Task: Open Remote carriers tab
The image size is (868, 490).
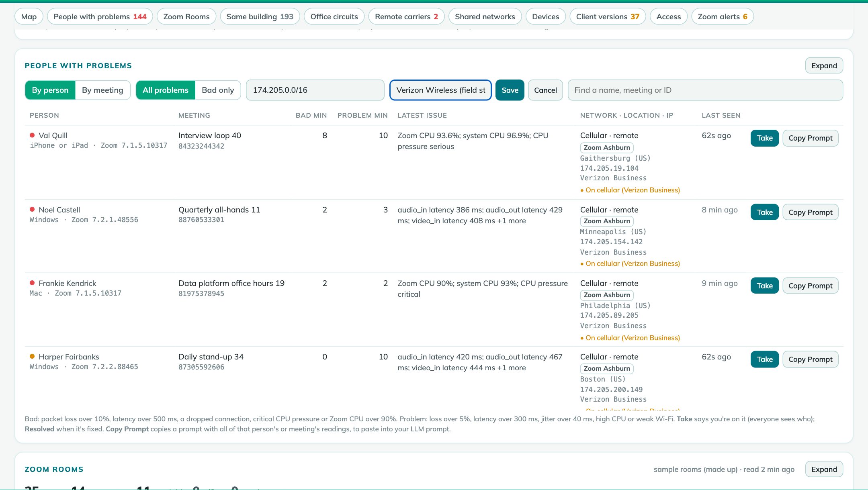Action: 406,16
